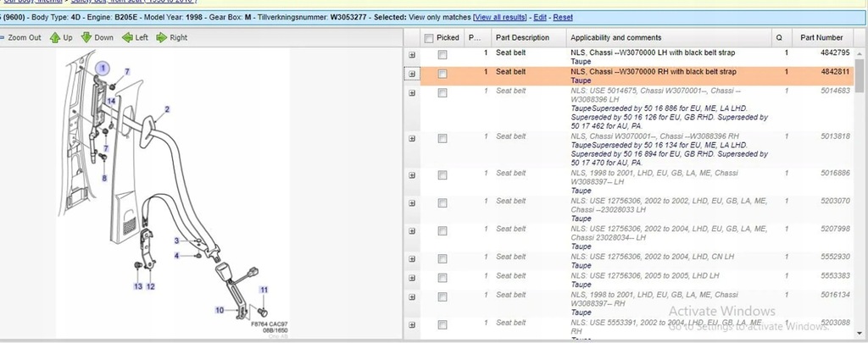Pan diagram with Left arrow icon
Image resolution: width=868 pixels, height=343 pixels.
[127, 37]
